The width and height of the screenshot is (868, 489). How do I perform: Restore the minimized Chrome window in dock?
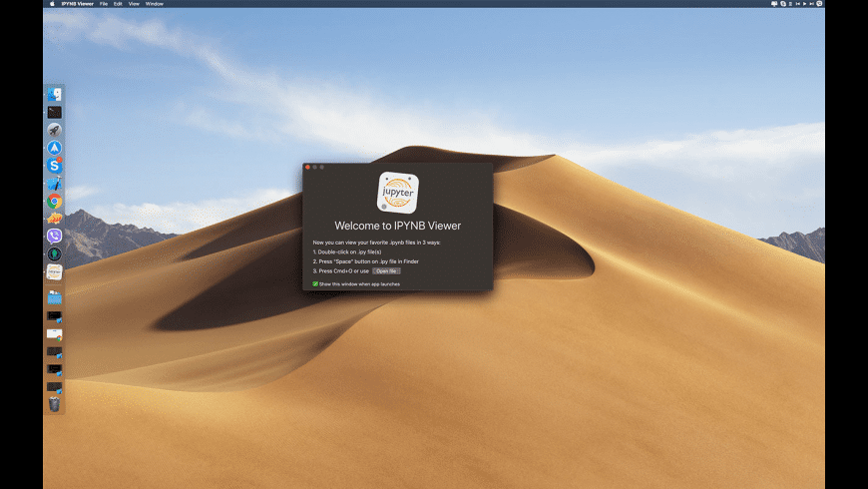pyautogui.click(x=54, y=334)
